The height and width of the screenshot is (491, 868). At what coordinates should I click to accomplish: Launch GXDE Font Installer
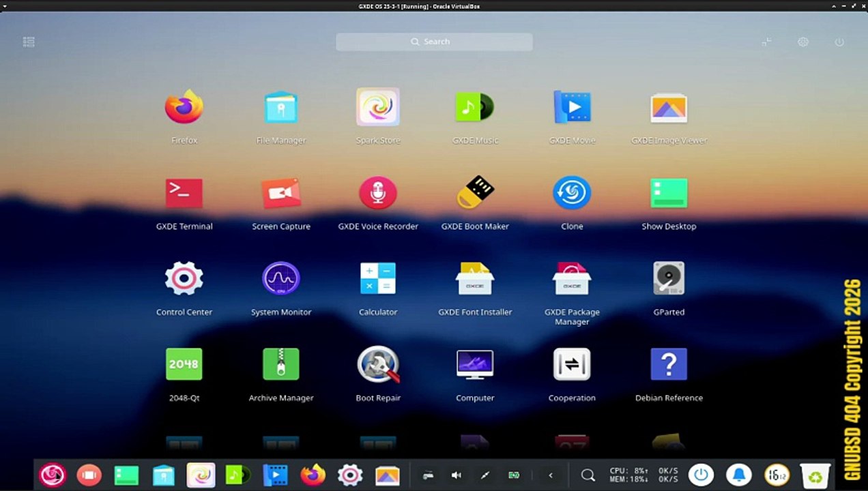coord(475,278)
